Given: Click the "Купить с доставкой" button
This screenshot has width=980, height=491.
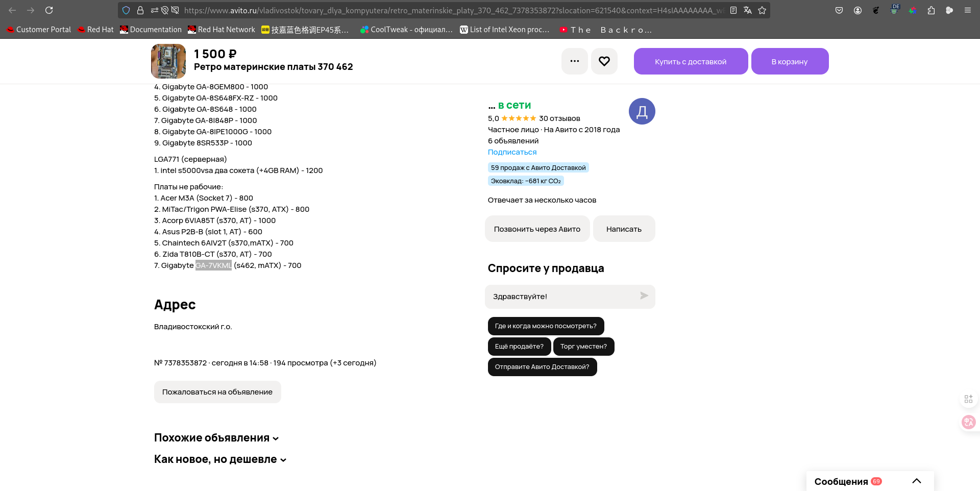Looking at the screenshot, I should click(x=691, y=61).
